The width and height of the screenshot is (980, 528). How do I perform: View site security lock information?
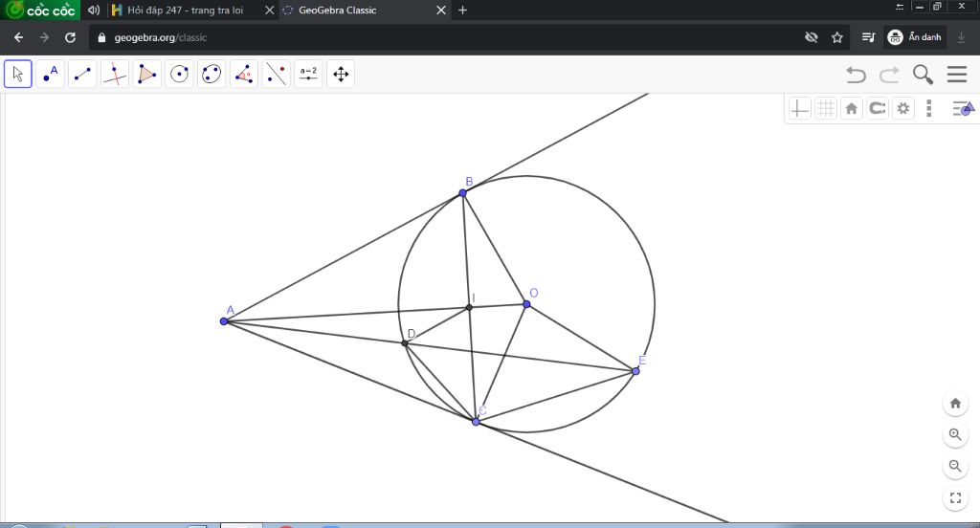click(x=101, y=37)
